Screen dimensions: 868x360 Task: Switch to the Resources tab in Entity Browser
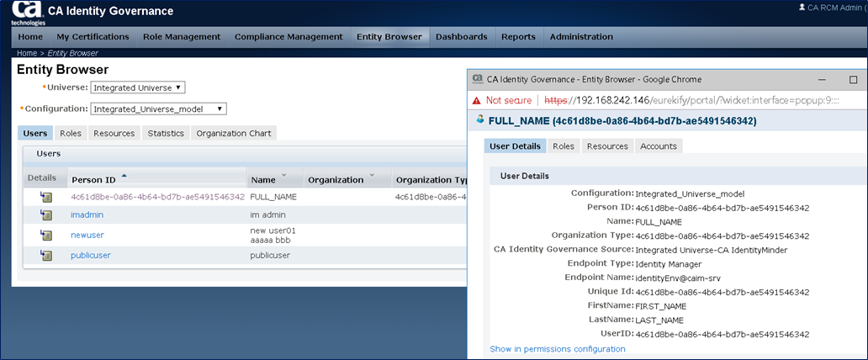(114, 134)
